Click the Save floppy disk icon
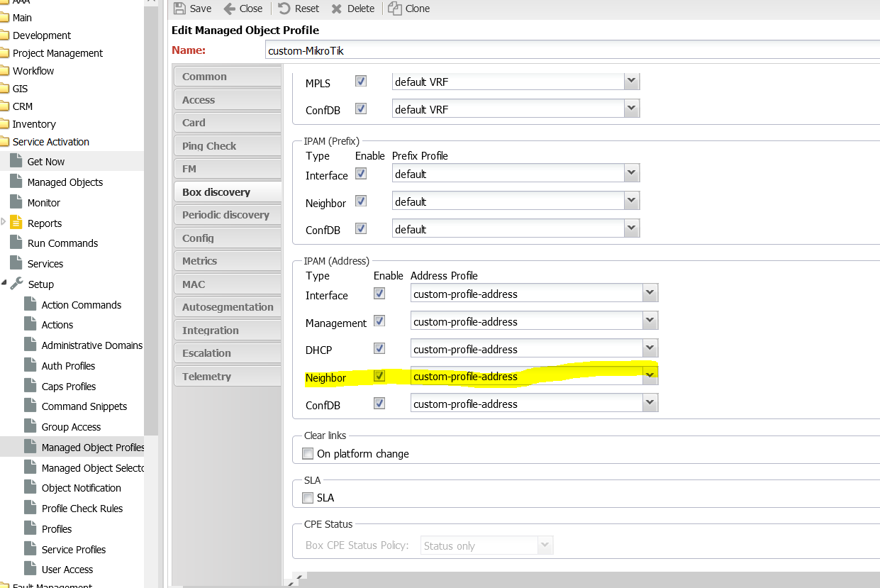880x588 pixels. pyautogui.click(x=179, y=9)
